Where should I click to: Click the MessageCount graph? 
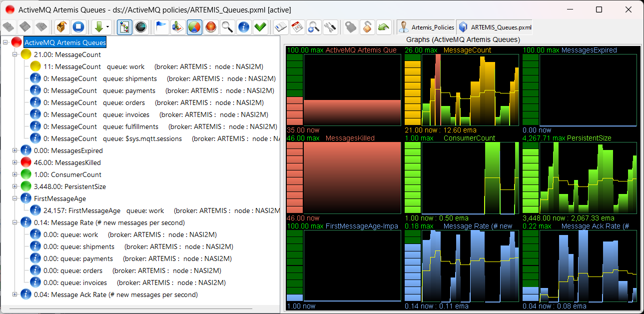[x=461, y=90]
